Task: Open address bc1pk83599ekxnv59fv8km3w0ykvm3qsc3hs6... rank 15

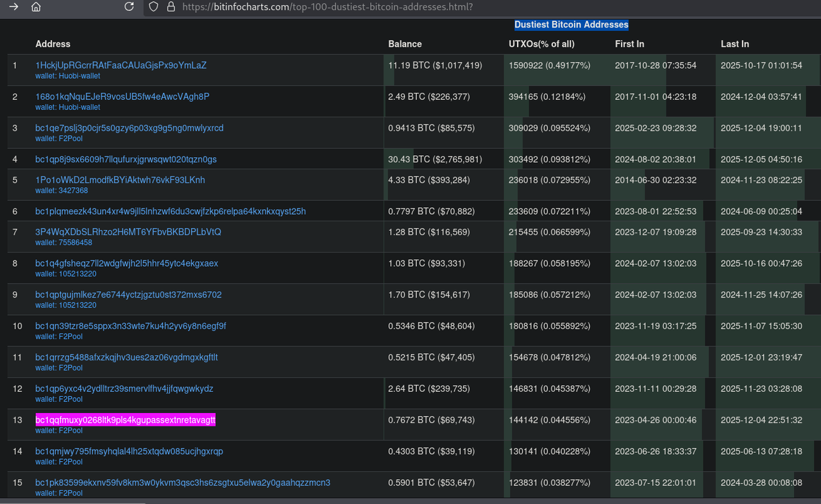Action: click(x=183, y=483)
